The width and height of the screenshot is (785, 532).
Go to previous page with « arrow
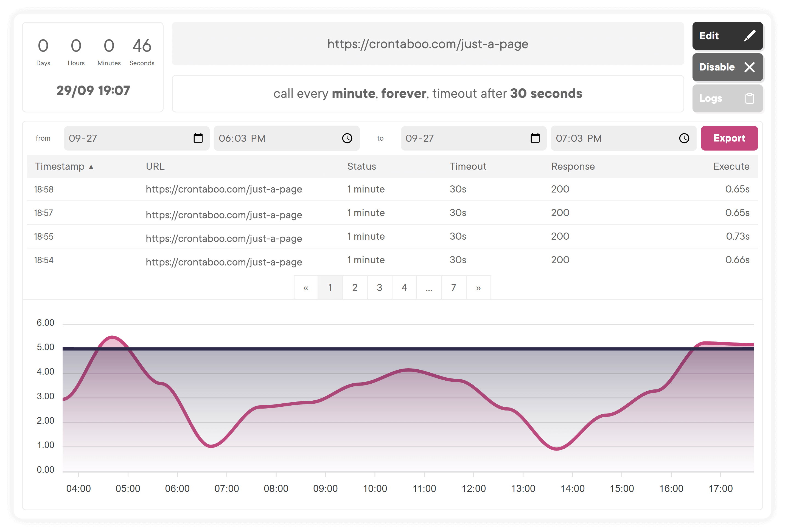pos(306,288)
